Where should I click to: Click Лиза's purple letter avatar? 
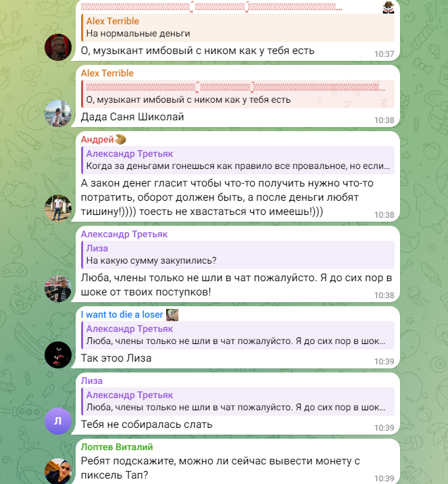pyautogui.click(x=58, y=421)
